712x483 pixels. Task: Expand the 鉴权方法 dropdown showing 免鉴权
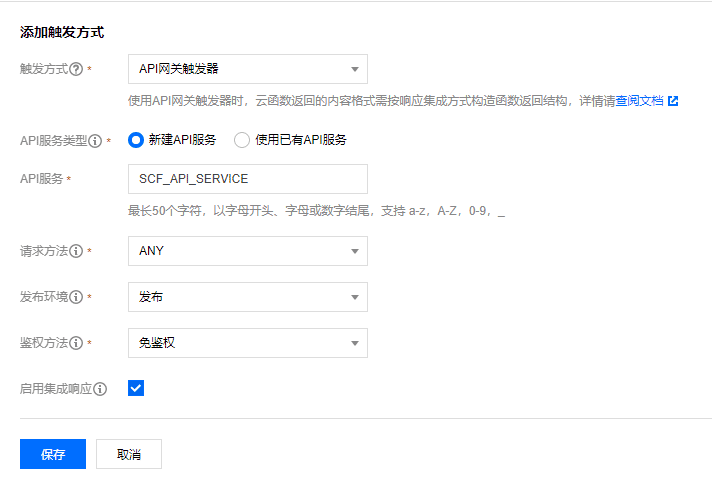click(x=247, y=343)
